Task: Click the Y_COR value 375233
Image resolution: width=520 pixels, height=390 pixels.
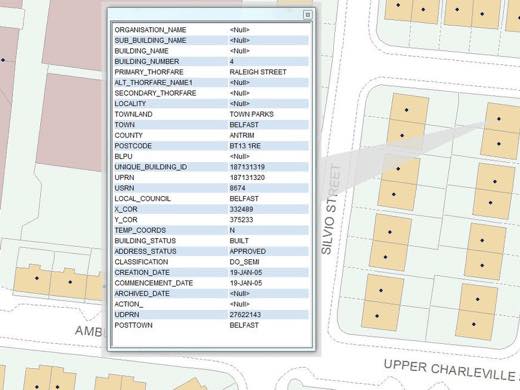Action: click(241, 220)
